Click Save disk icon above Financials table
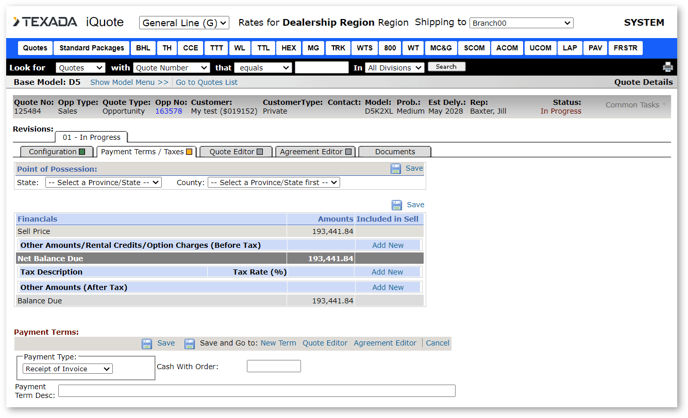Screen dimensions: 688x418 coord(396,205)
